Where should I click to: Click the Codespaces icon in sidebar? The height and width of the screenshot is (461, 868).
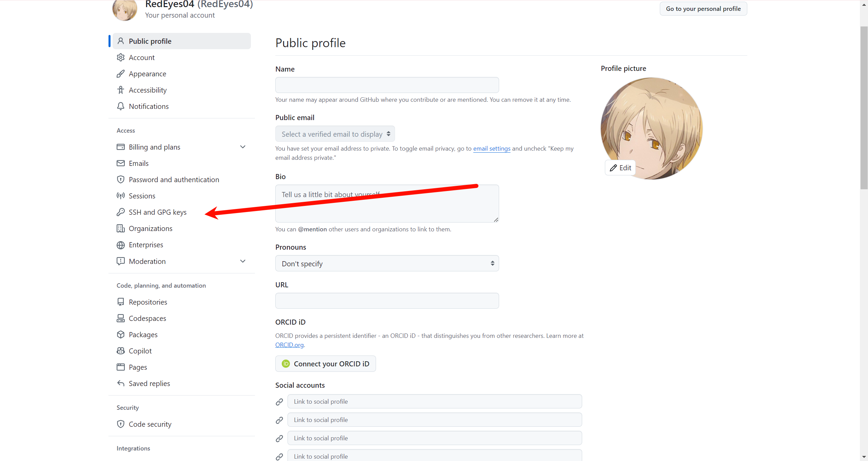tap(121, 318)
